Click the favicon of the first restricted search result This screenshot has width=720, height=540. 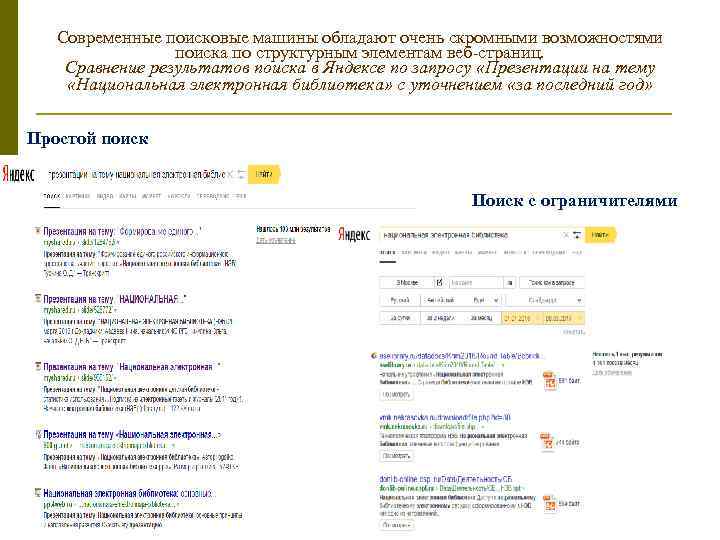(374, 356)
